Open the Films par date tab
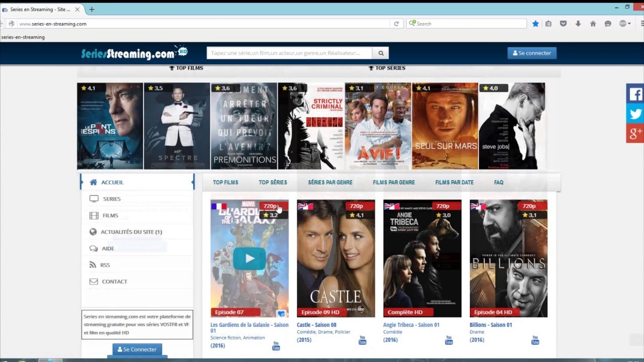The image size is (644, 362). point(454,183)
